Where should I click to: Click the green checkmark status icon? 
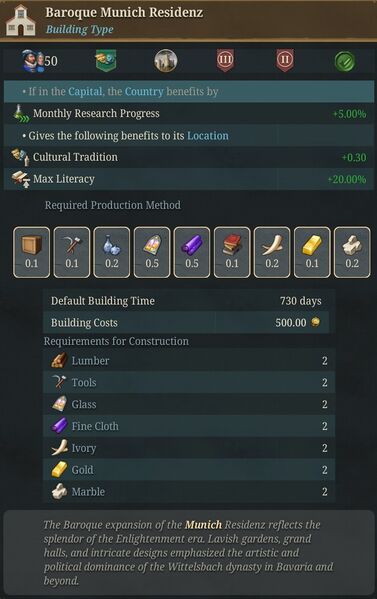coord(345,61)
